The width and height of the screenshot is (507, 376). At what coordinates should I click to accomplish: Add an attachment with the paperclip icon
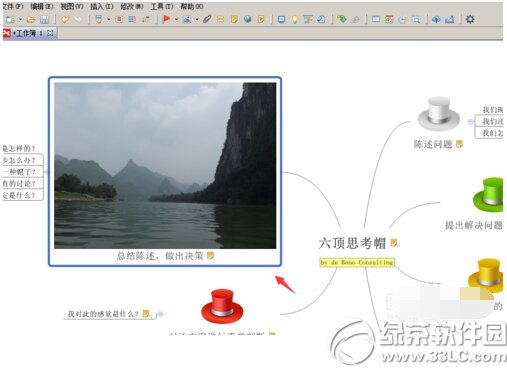coord(207,19)
